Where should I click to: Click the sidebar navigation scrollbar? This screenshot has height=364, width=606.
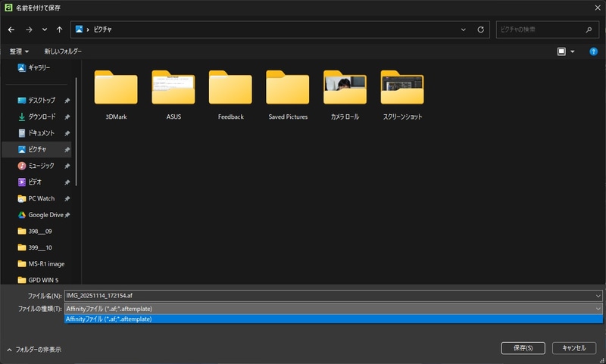point(77,131)
